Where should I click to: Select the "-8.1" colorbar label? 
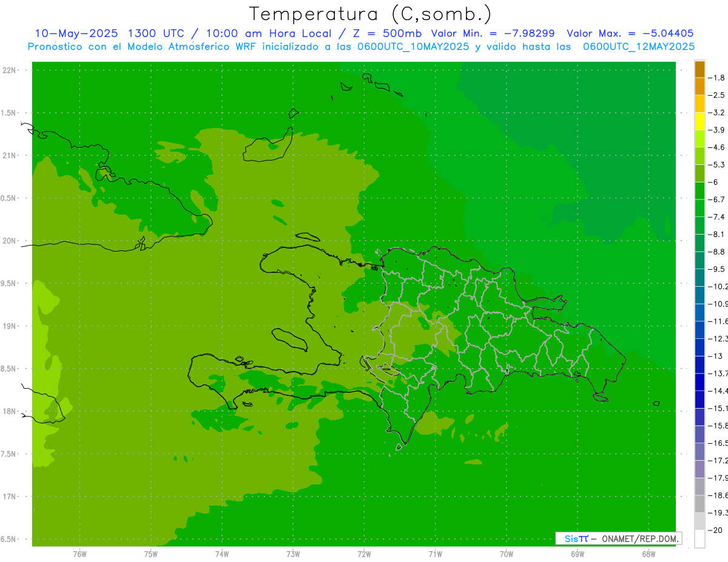click(x=718, y=234)
